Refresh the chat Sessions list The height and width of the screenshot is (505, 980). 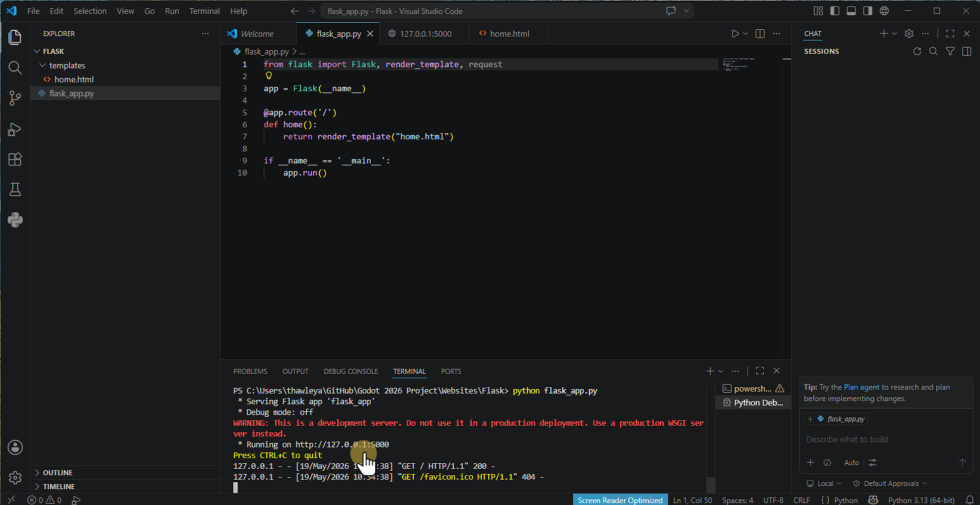point(917,51)
